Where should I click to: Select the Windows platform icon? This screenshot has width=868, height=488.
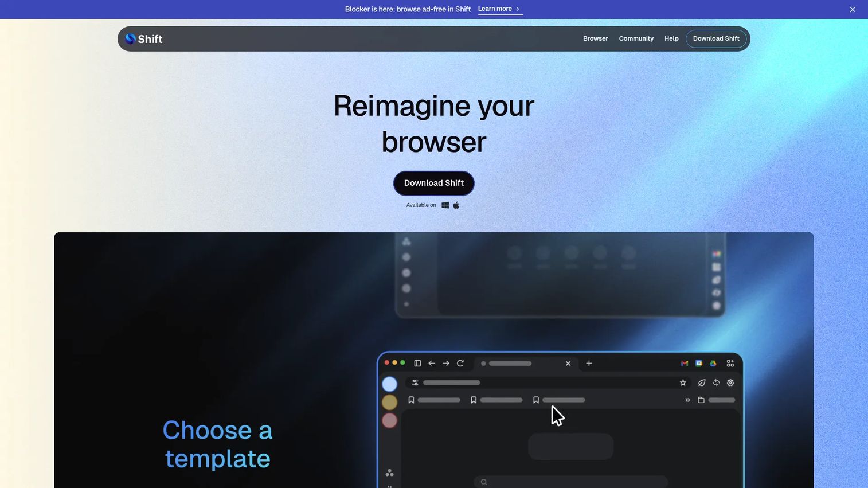pyautogui.click(x=445, y=205)
